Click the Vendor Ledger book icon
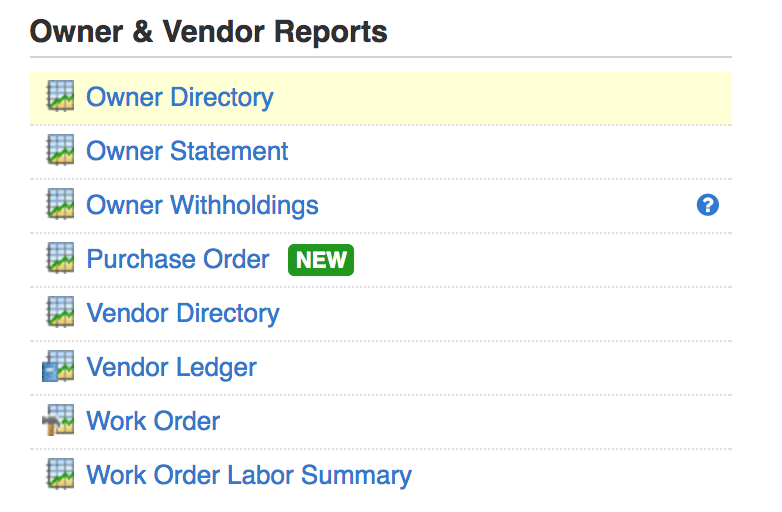This screenshot has width=782, height=512. [58, 367]
